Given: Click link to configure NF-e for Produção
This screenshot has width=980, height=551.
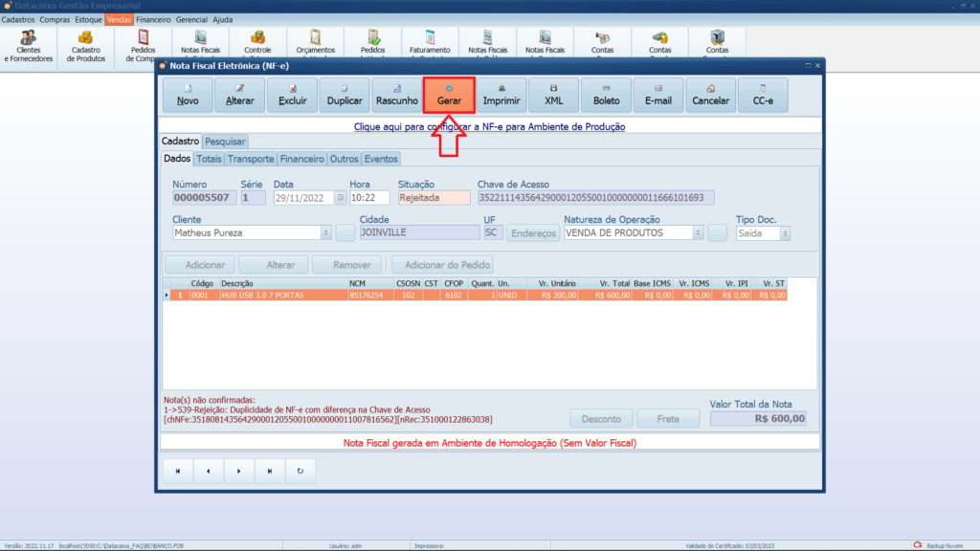Looking at the screenshot, I should pos(489,126).
